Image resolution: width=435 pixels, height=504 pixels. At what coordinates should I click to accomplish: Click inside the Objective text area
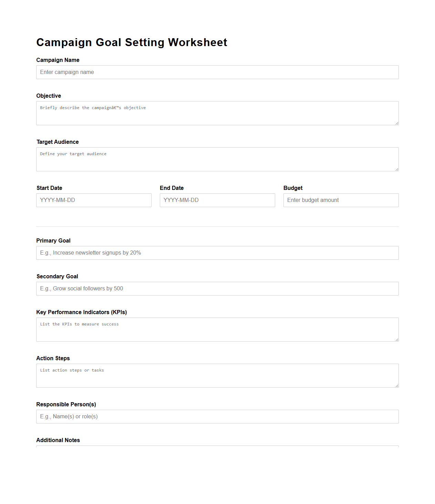[x=217, y=113]
